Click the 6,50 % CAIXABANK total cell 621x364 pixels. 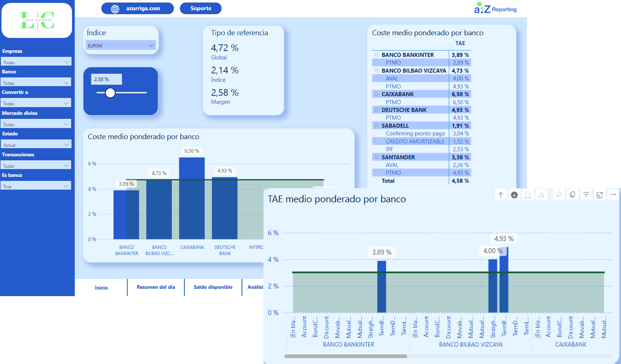pos(460,94)
